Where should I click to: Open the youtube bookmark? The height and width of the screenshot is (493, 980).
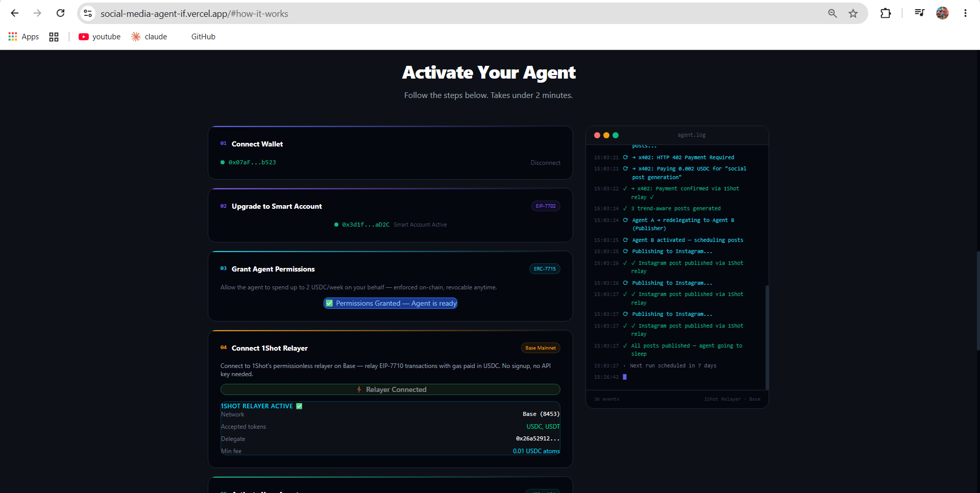pyautogui.click(x=100, y=37)
